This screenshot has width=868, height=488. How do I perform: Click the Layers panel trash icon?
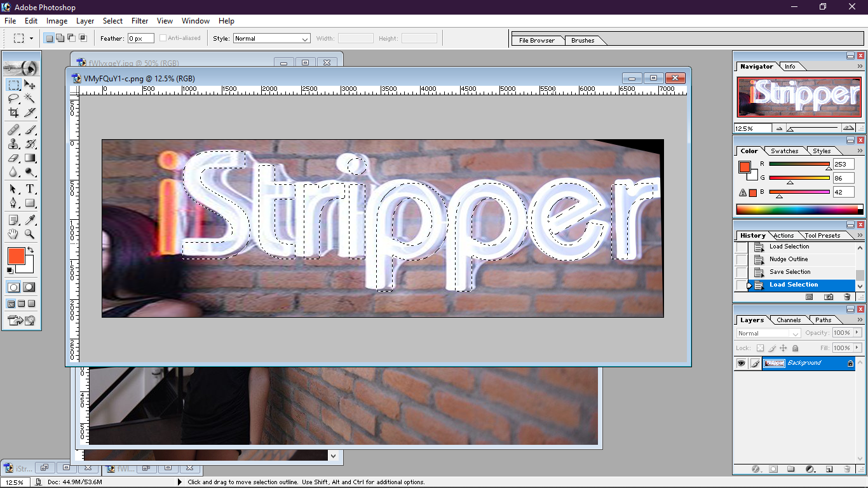847,470
